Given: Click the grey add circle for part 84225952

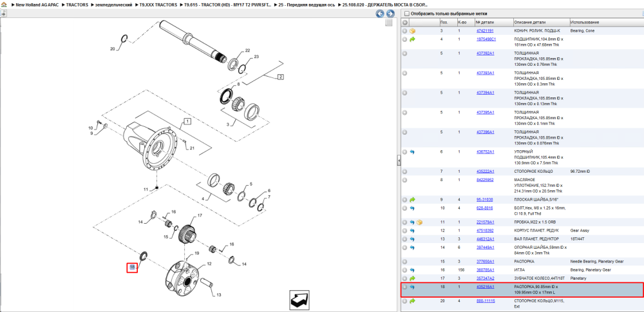Looking at the screenshot, I should point(405,180).
